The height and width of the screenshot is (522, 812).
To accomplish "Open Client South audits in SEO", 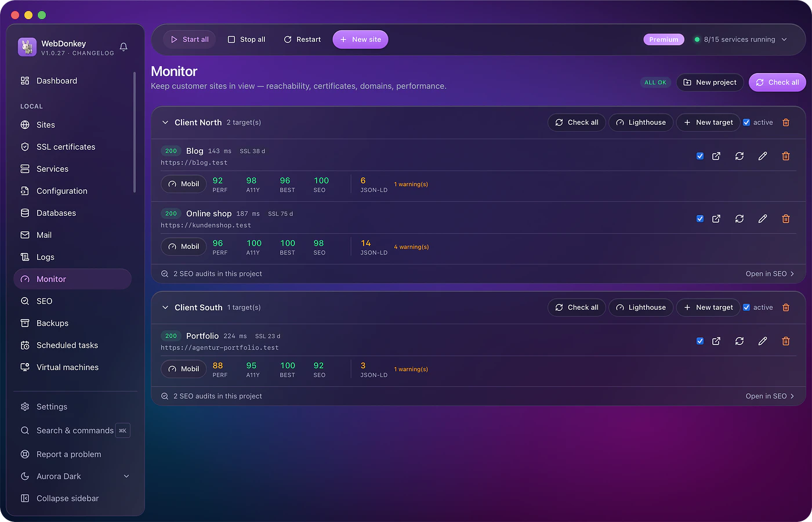I will click(x=770, y=396).
